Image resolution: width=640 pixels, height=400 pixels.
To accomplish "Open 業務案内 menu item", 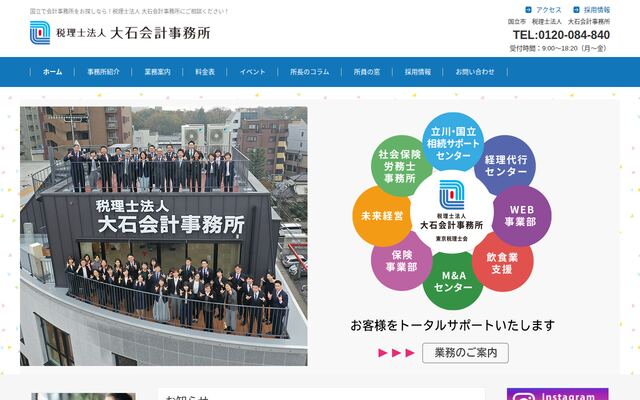I will pos(157,72).
